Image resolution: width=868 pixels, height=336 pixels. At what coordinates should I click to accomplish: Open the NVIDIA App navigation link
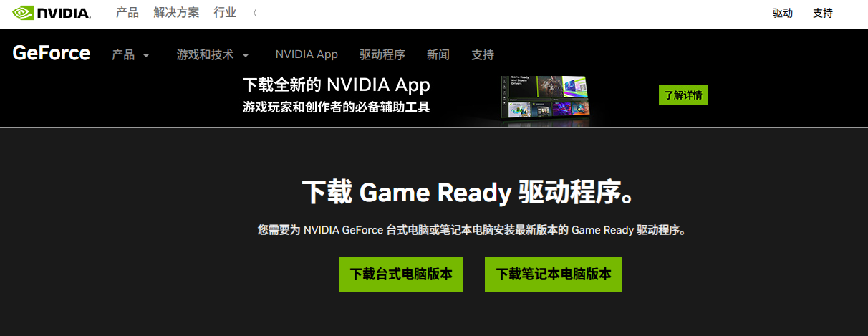pos(307,54)
